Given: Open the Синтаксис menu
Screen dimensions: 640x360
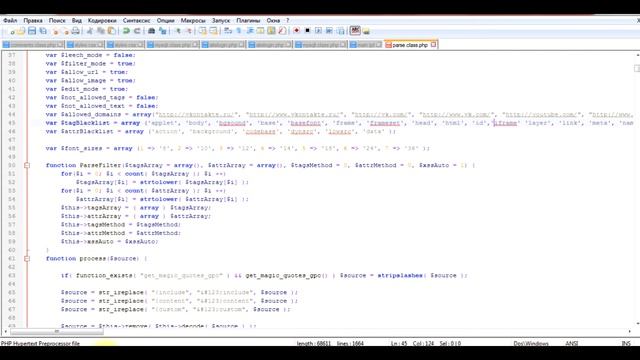Looking at the screenshot, I should pyautogui.click(x=136, y=20).
